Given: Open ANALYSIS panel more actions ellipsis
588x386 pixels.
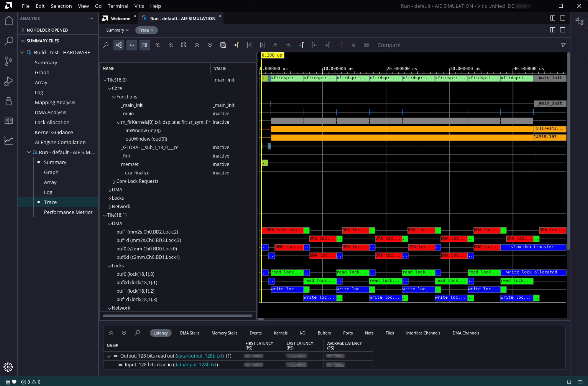Looking at the screenshot, I should tap(91, 18).
